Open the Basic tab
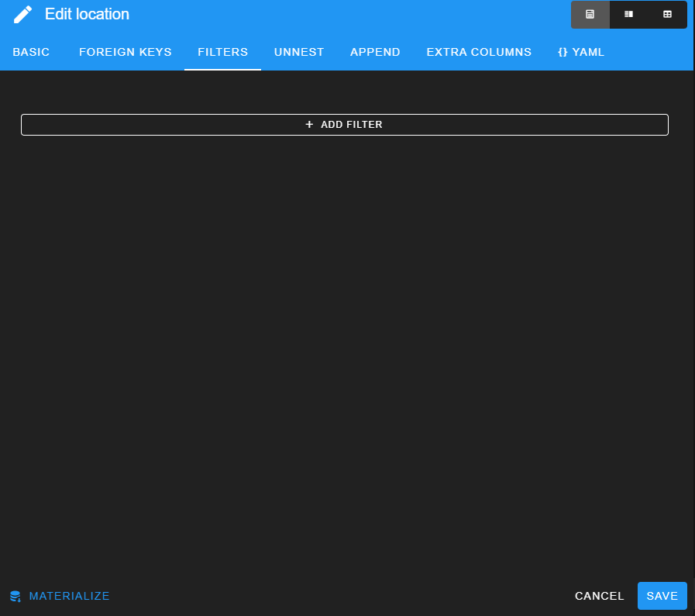Viewport: 695px width, 616px height. 31,53
